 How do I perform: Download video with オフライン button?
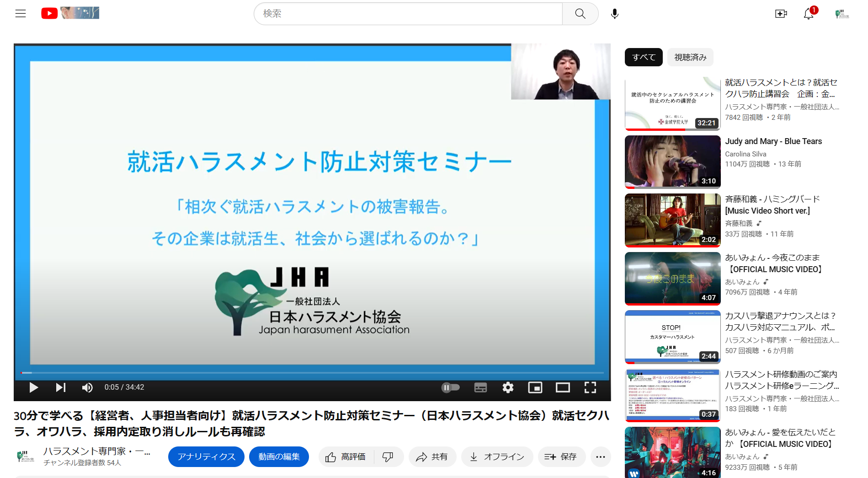point(497,457)
